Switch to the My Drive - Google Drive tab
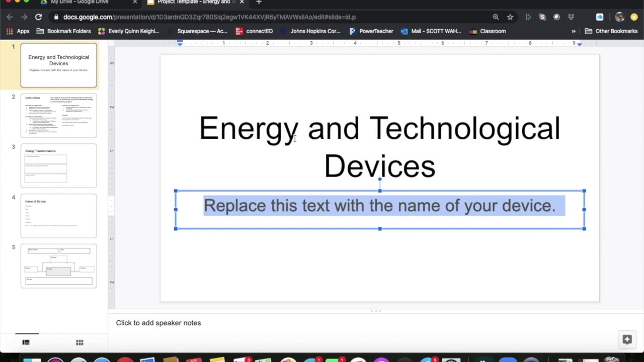The height and width of the screenshot is (362, 644). 79,2
